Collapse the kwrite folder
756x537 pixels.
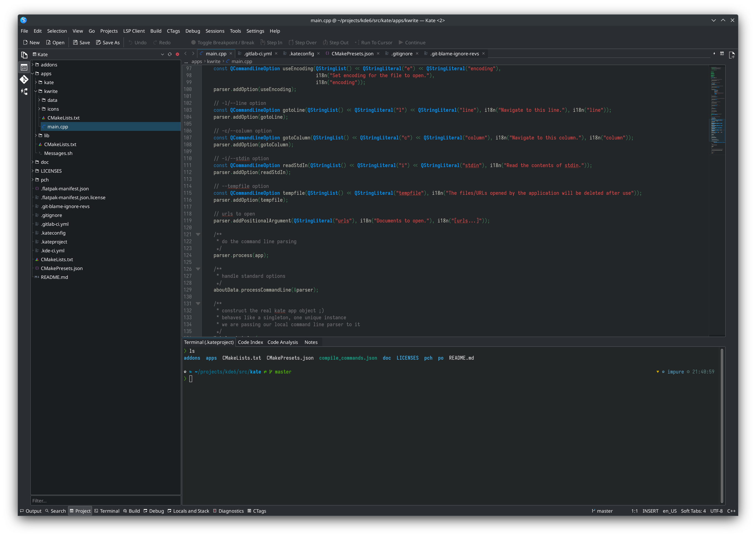(x=36, y=91)
